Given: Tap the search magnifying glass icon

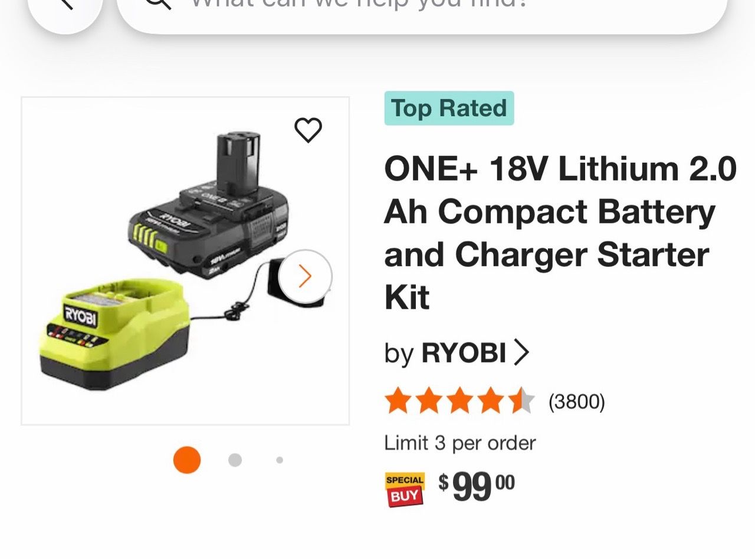Looking at the screenshot, I should (x=158, y=3).
